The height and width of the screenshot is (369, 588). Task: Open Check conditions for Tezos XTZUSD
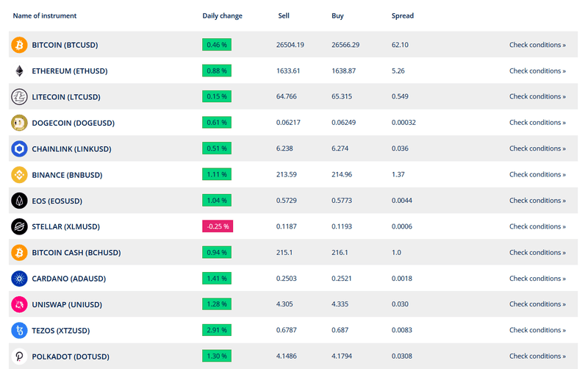tap(537, 330)
